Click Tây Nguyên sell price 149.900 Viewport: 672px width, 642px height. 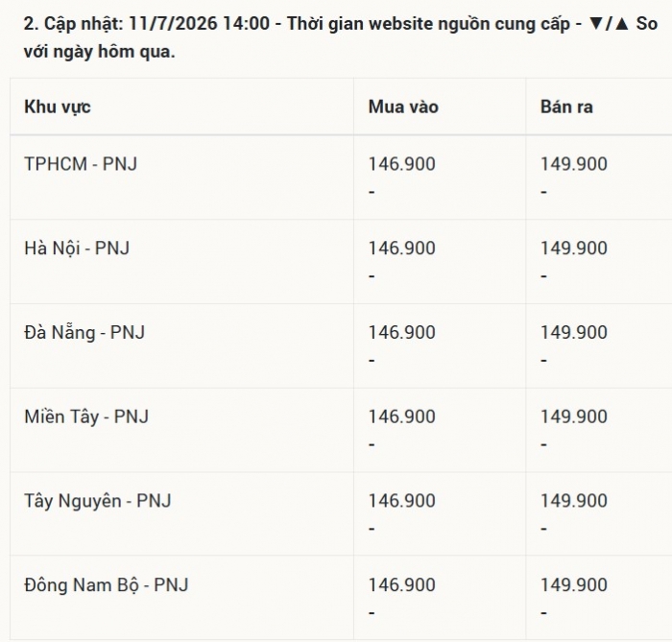tap(574, 501)
